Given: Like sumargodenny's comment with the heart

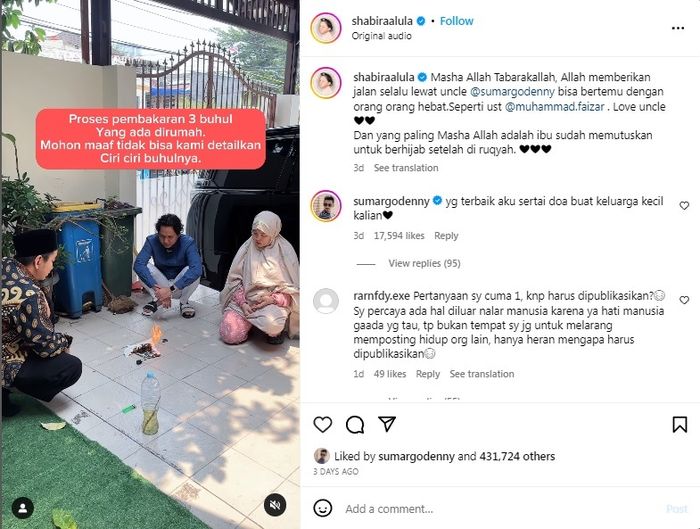Looking at the screenshot, I should click(684, 206).
